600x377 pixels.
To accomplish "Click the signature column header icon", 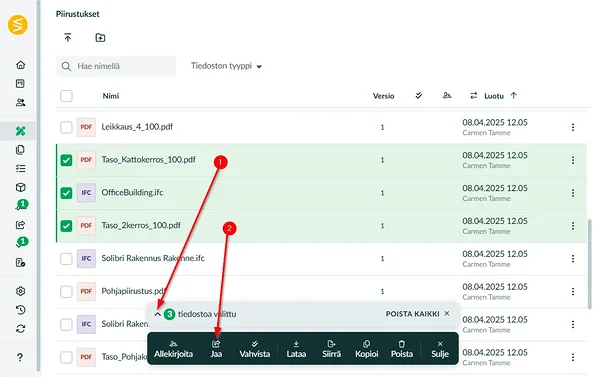I will (447, 95).
